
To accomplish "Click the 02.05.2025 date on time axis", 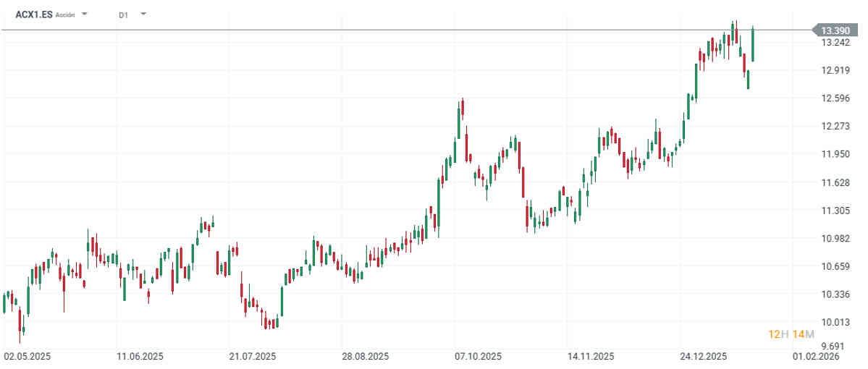I will 27,357.
